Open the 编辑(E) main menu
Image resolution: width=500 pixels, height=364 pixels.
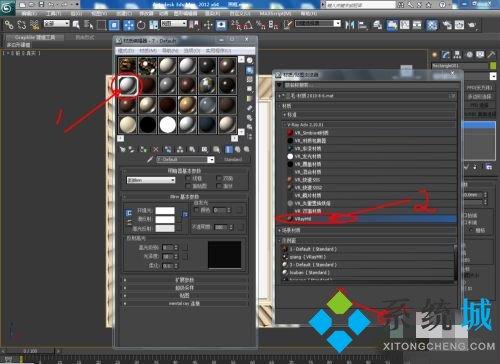[29, 13]
